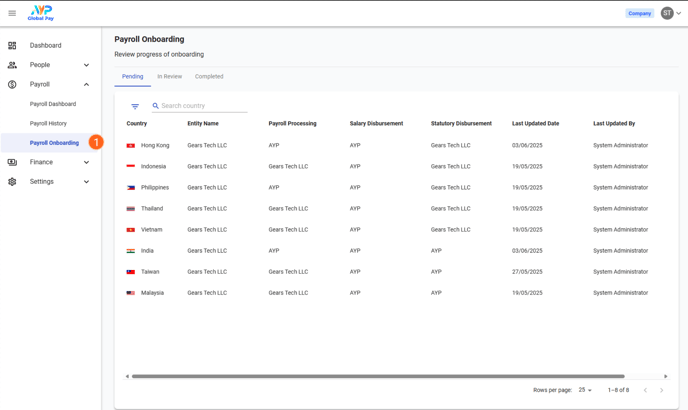Click the horizontal scrollbar right arrow
Screen dimensions: 688x410
666,376
